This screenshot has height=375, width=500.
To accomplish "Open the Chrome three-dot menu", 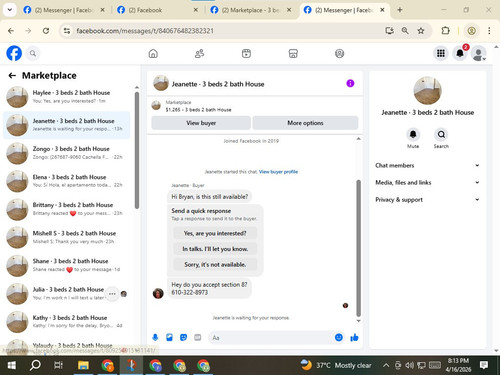I will [489, 31].
